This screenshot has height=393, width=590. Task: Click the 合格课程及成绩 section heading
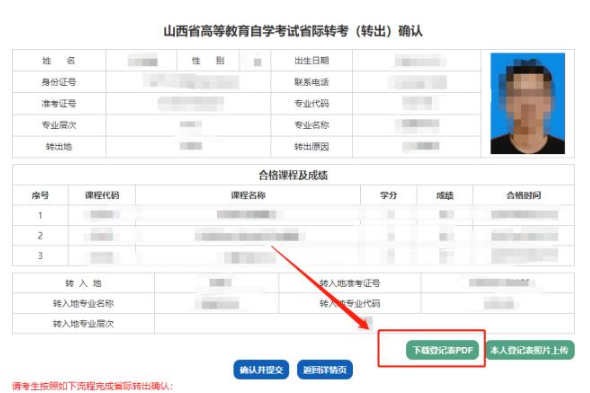(293, 175)
